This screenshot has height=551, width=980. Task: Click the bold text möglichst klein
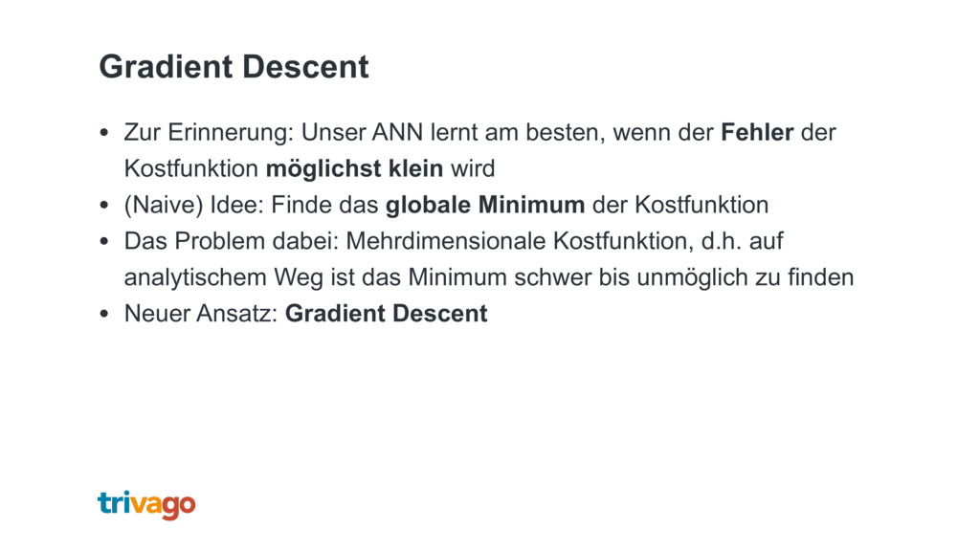point(354,168)
